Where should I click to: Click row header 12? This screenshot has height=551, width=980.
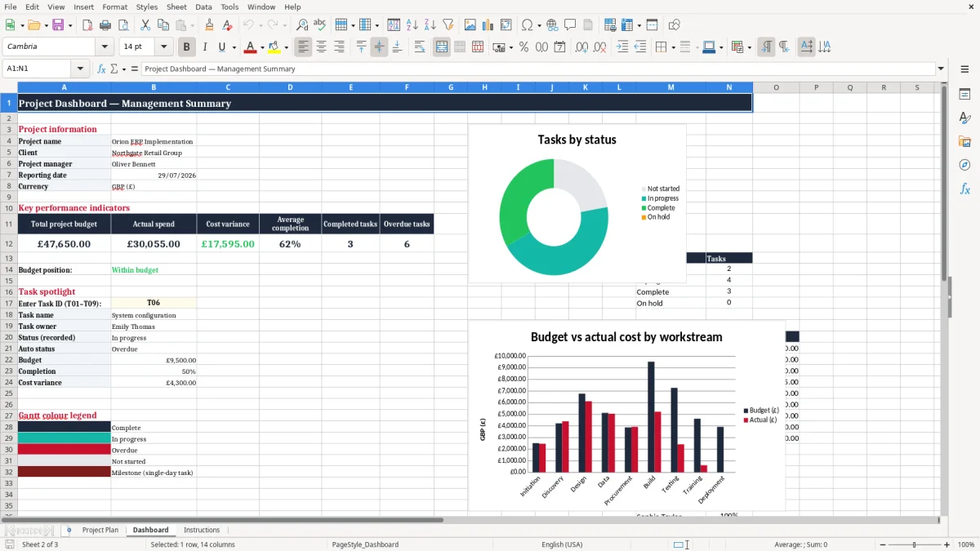(x=9, y=243)
